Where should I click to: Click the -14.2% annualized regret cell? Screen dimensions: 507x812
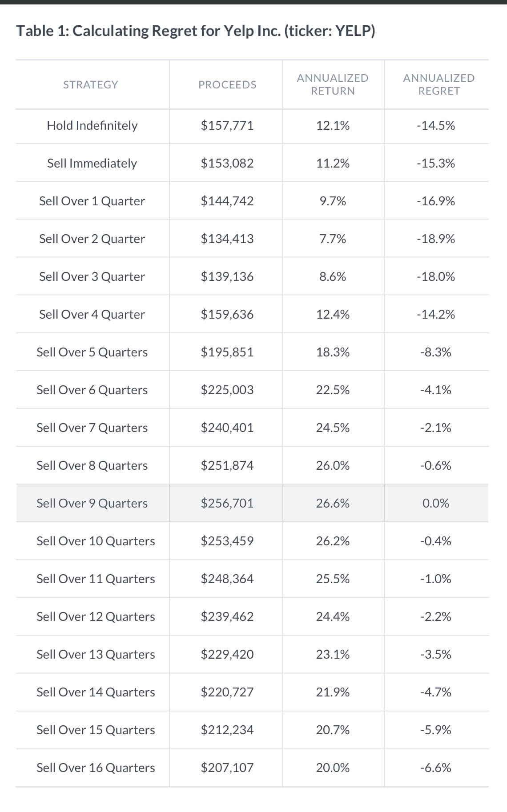(436, 314)
